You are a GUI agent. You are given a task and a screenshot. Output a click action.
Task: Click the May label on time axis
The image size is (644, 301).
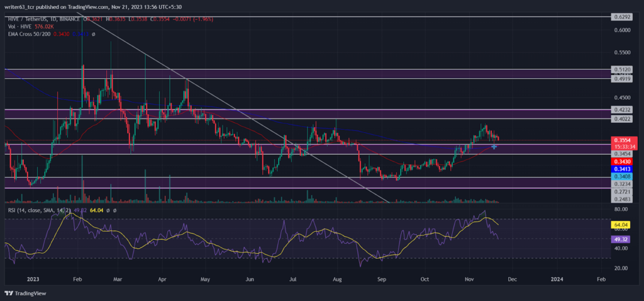[206, 279]
